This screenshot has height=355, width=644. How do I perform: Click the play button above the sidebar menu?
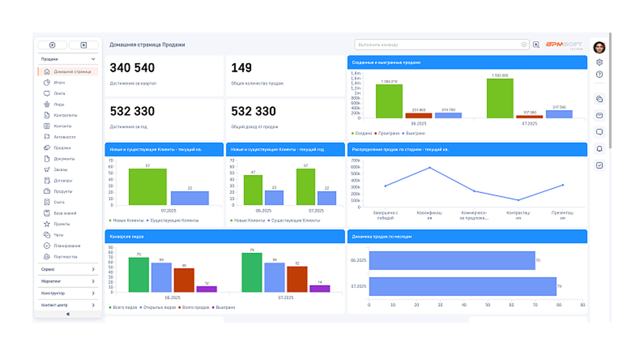click(x=83, y=45)
